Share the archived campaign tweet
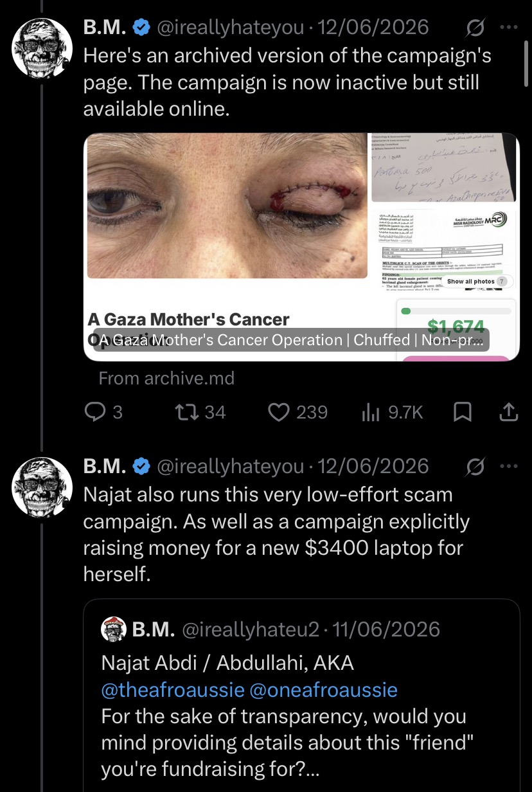 click(508, 412)
